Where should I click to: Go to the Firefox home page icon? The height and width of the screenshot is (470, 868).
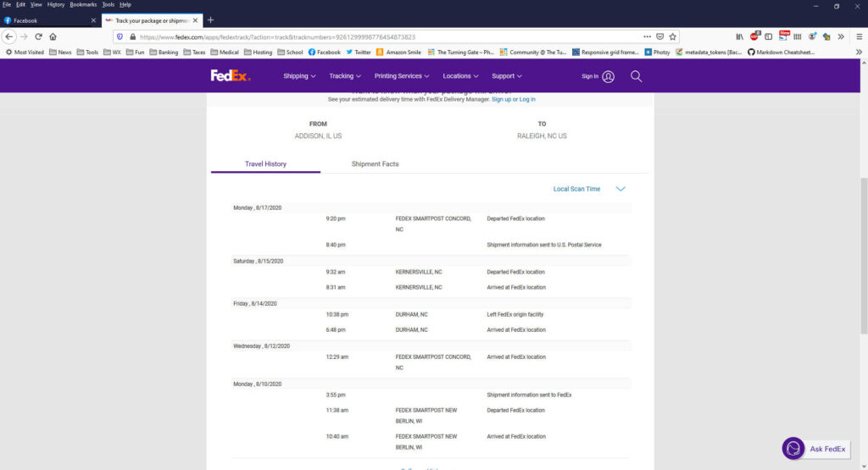53,36
